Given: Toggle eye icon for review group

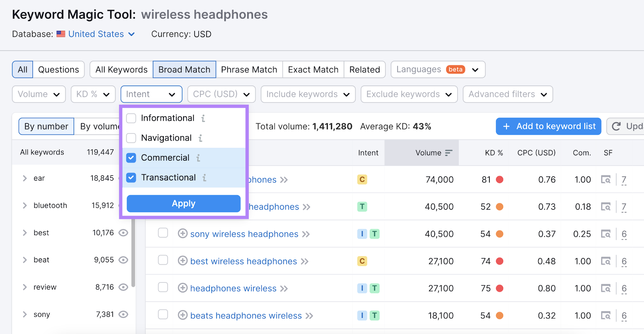Looking at the screenshot, I should coord(124,287).
